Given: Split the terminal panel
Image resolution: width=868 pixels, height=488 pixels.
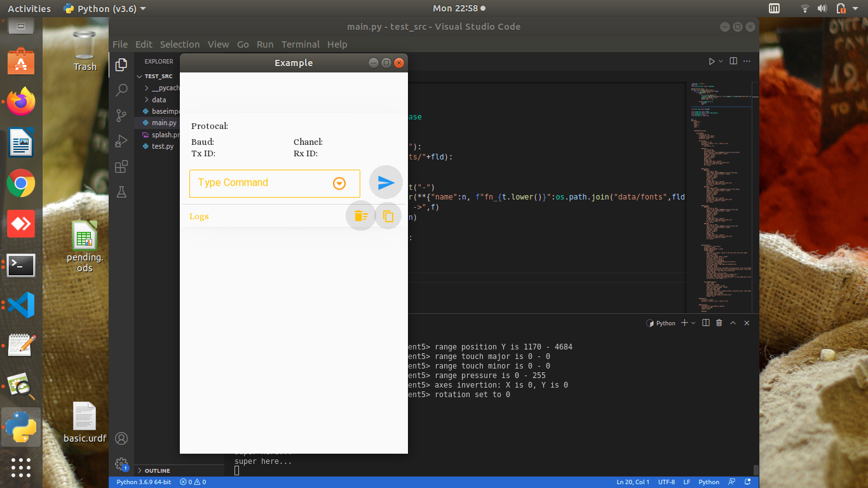Looking at the screenshot, I should pyautogui.click(x=705, y=323).
